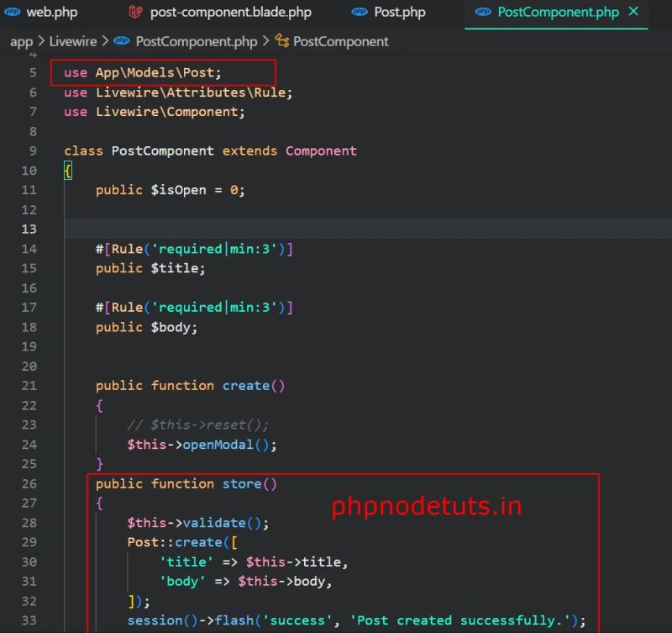672x633 pixels.
Task: Click the Laravel icon on post-component.blade.php tab
Action: [136, 12]
